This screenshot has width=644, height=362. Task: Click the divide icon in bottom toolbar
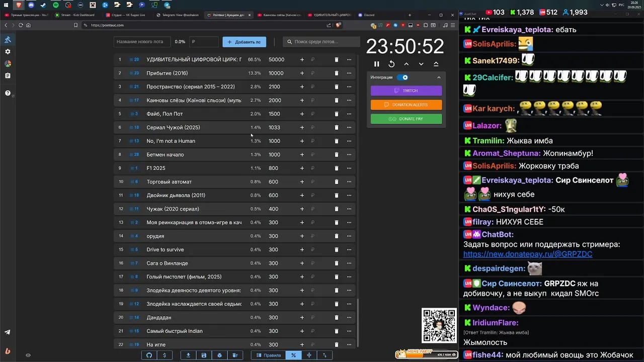(x=309, y=355)
